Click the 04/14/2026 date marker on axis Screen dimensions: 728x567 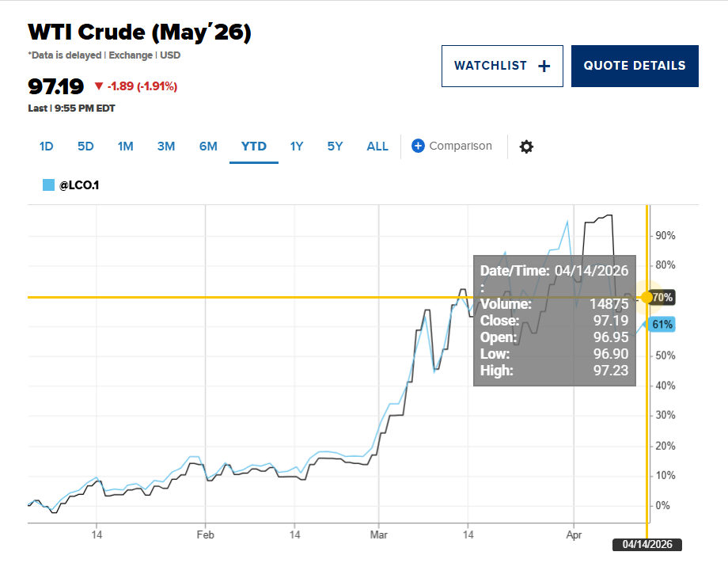click(x=646, y=545)
